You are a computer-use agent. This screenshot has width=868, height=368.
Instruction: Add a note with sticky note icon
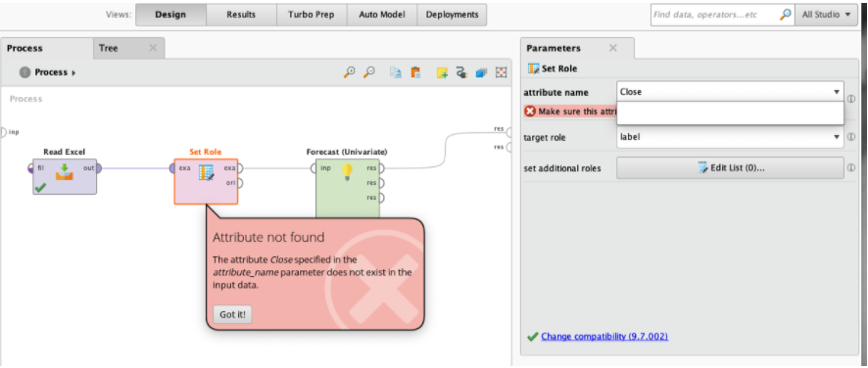(x=442, y=72)
